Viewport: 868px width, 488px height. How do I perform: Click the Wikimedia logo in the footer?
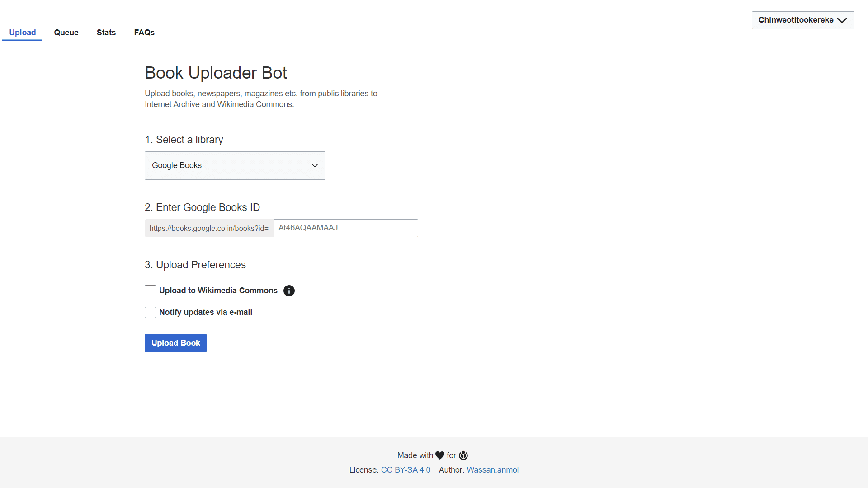coord(463,455)
